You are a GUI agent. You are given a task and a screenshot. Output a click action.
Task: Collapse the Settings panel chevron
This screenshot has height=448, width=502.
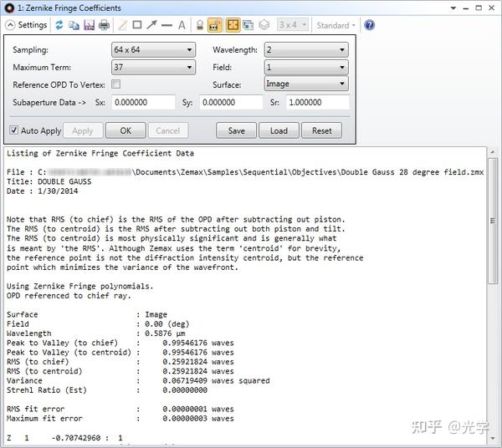click(x=10, y=25)
